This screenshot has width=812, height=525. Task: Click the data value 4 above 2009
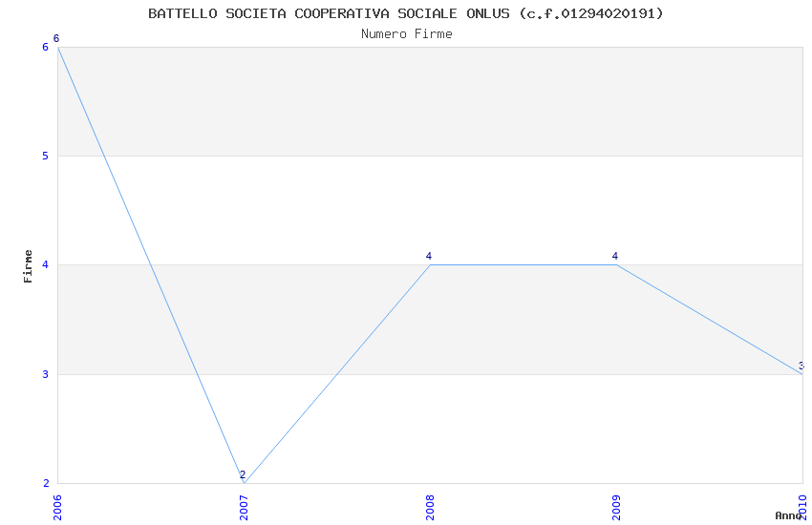(615, 256)
